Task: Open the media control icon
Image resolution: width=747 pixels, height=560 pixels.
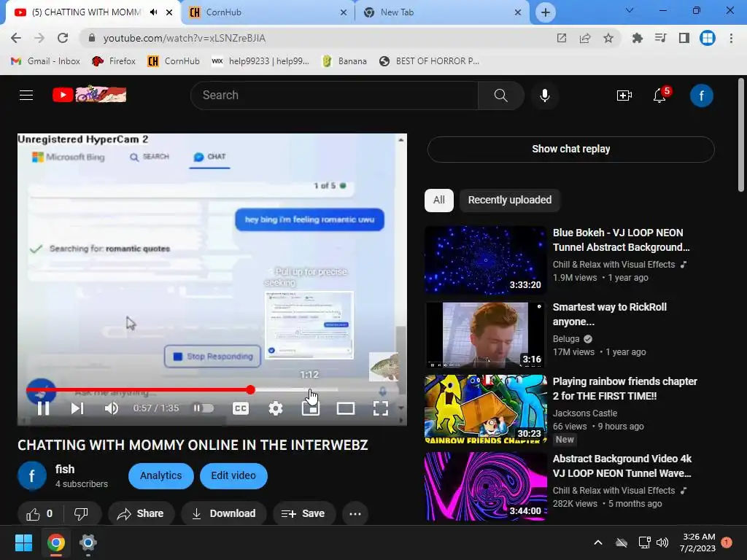Action: pos(660,38)
